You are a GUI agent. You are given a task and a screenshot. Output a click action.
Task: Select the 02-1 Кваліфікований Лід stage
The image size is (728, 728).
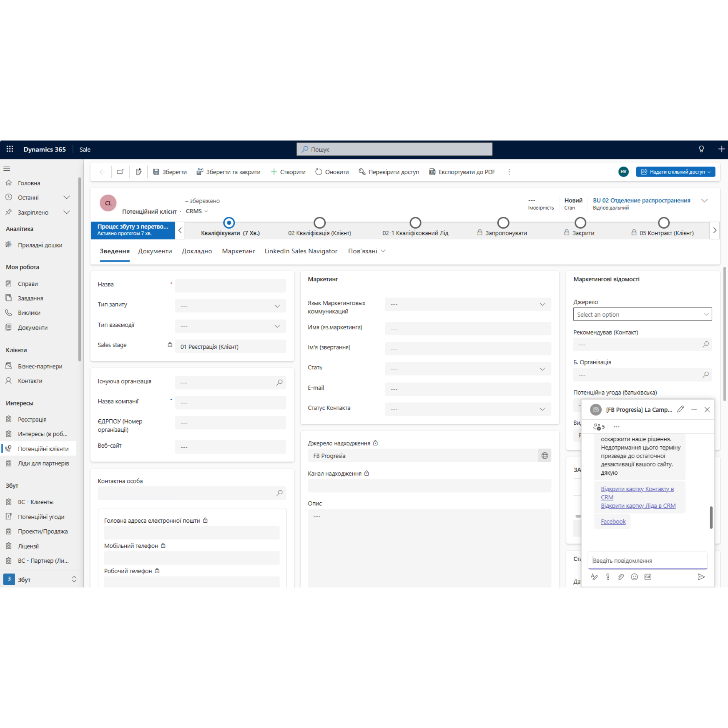point(415,223)
